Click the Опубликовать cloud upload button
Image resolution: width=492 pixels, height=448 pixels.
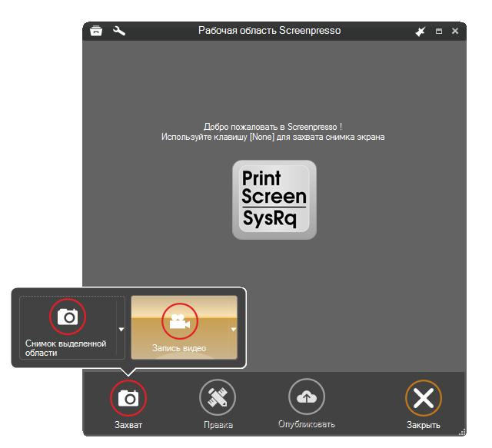(307, 403)
